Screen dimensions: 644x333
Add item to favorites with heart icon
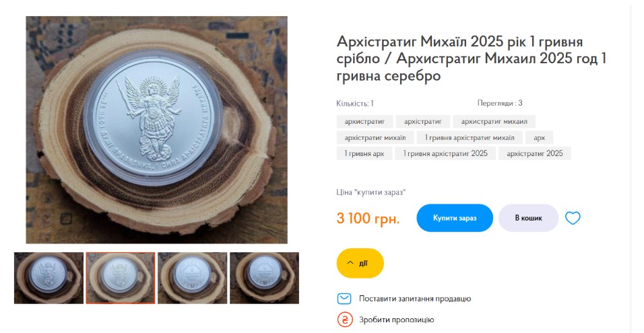573,218
